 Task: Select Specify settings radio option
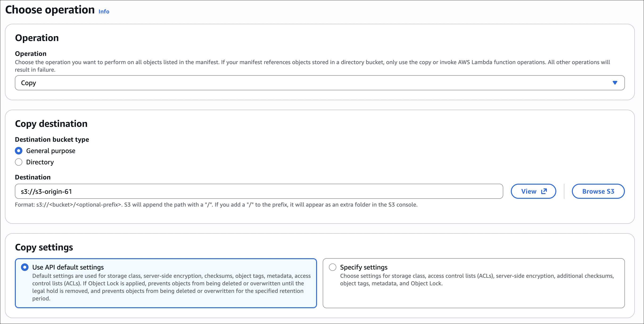(333, 267)
